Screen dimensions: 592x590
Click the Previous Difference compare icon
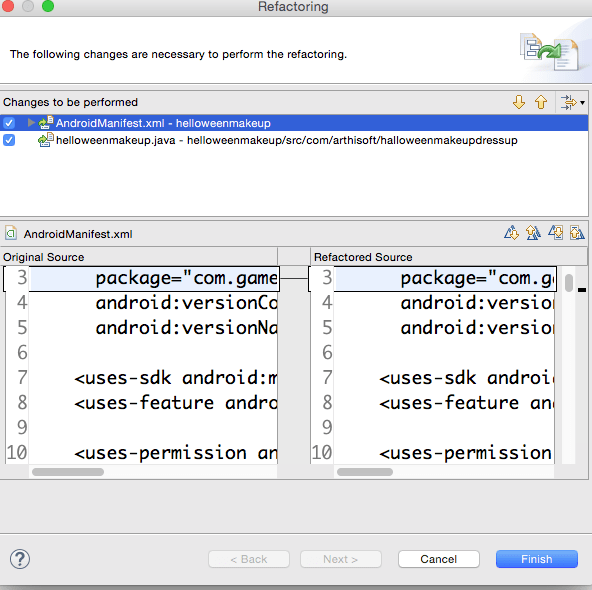[x=533, y=233]
